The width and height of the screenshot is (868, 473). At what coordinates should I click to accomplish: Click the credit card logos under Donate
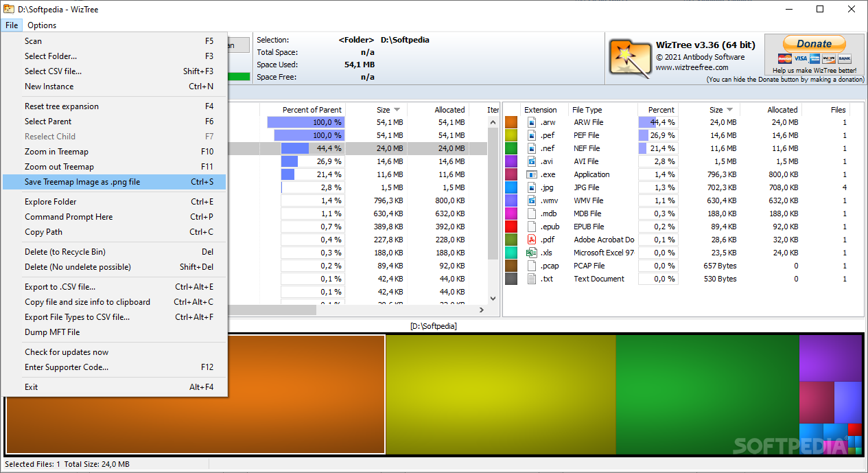click(814, 59)
